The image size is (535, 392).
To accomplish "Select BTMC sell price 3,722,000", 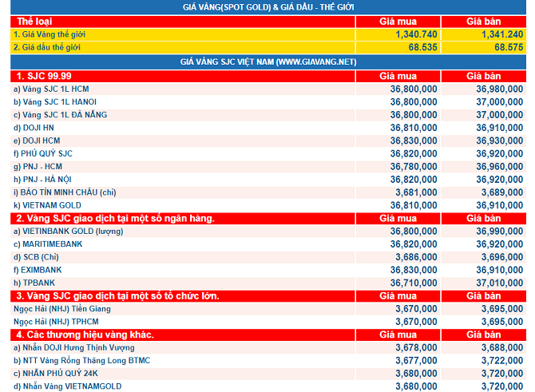I will pyautogui.click(x=502, y=361).
